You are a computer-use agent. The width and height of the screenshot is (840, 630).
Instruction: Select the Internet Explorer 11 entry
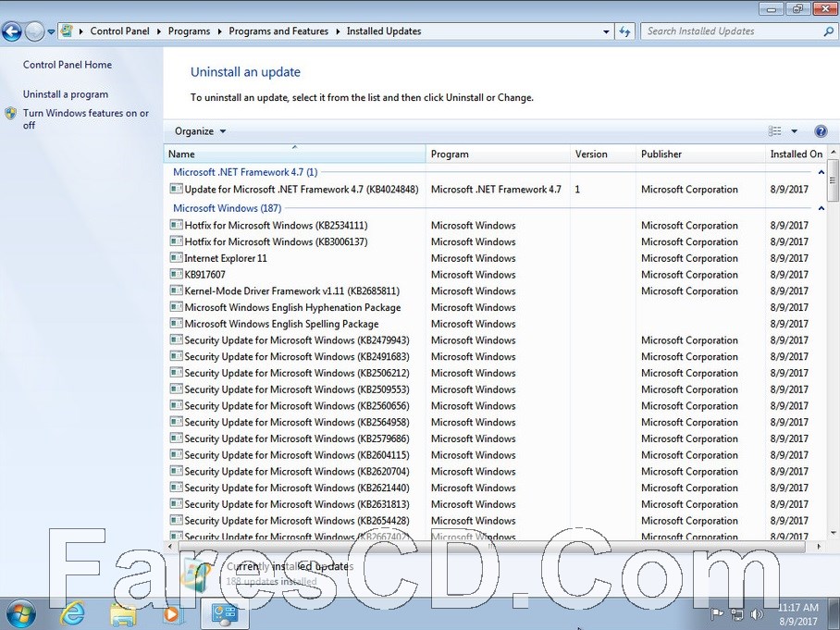click(226, 258)
